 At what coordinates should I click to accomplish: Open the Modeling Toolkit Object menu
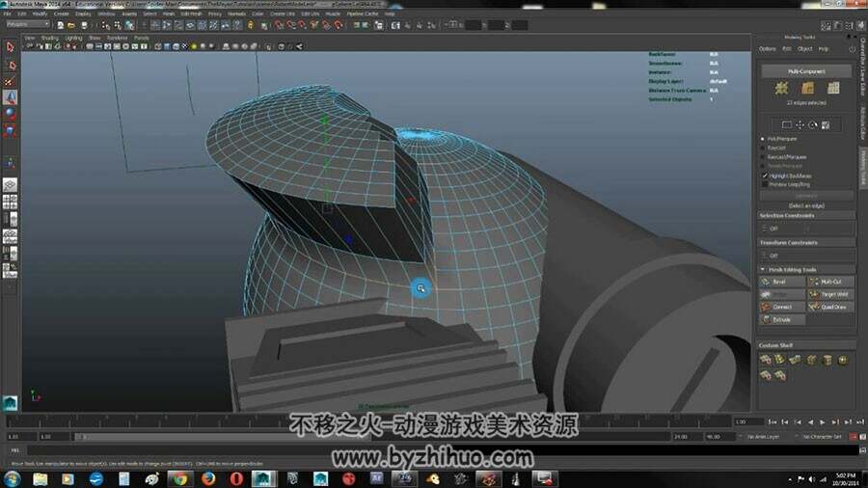(805, 49)
